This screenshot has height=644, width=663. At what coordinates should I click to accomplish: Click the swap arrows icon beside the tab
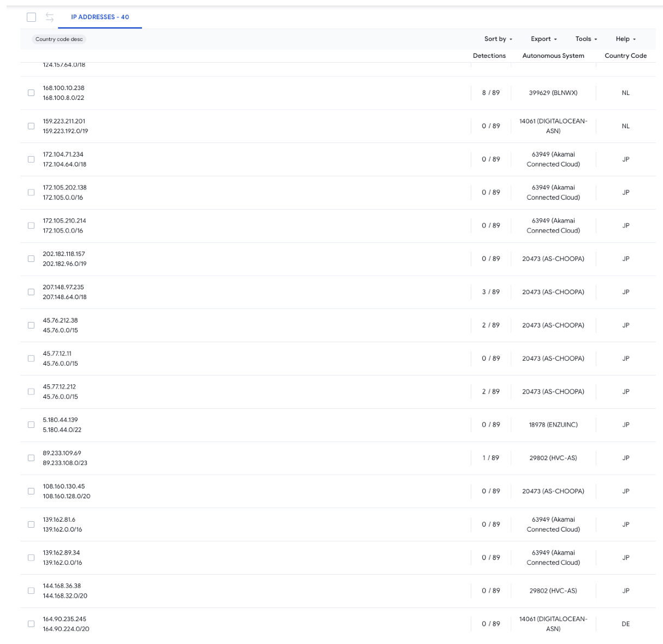(x=50, y=17)
